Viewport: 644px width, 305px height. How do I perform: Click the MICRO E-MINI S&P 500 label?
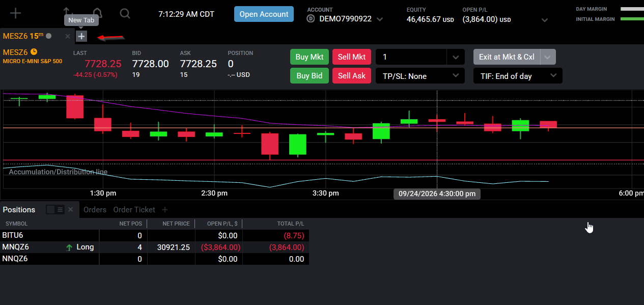tap(33, 61)
